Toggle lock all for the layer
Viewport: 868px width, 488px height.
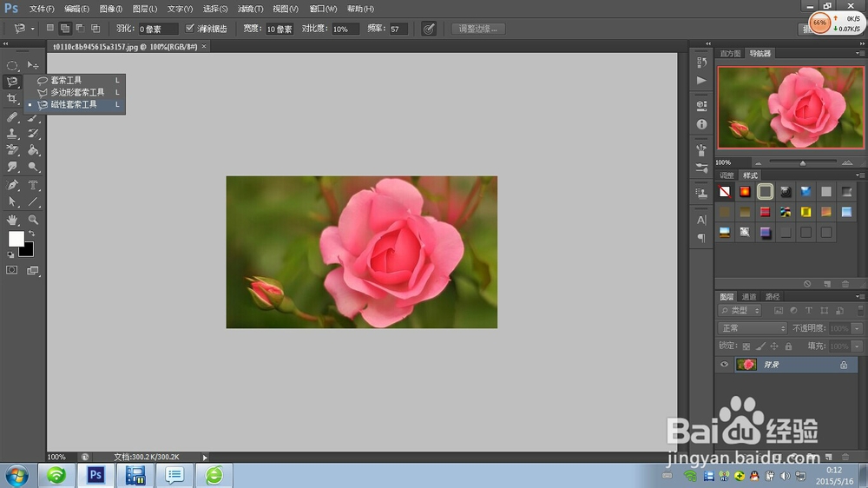(x=788, y=346)
